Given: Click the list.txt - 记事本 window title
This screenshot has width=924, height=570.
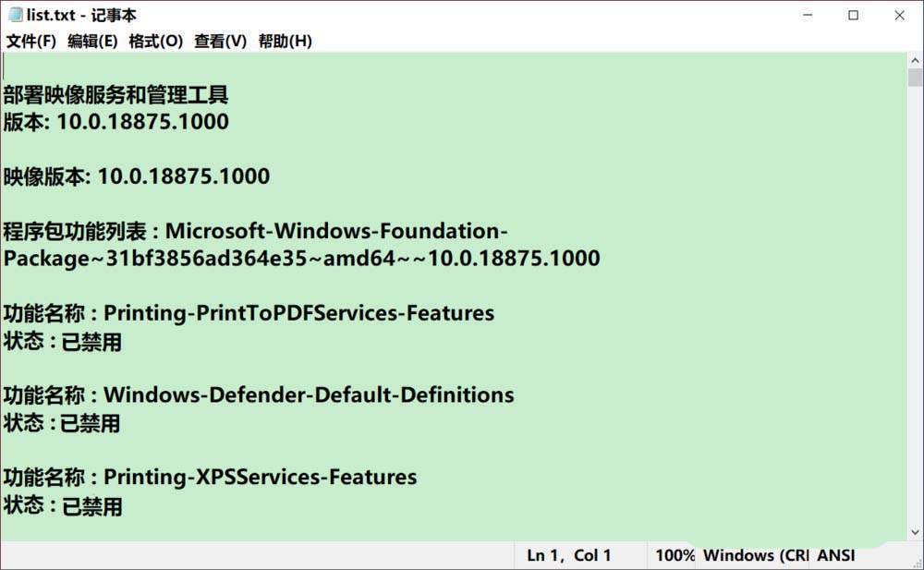Looking at the screenshot, I should (81, 15).
